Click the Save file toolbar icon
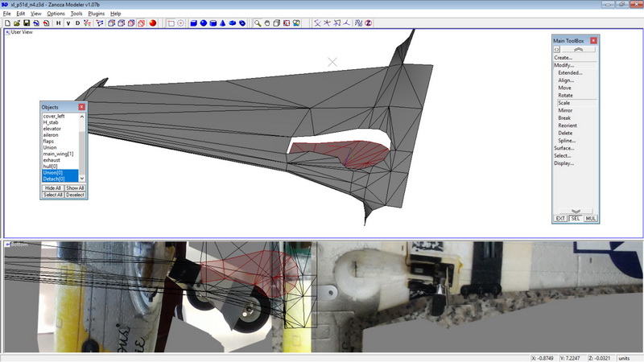This screenshot has width=644, height=362. pyautogui.click(x=27, y=23)
